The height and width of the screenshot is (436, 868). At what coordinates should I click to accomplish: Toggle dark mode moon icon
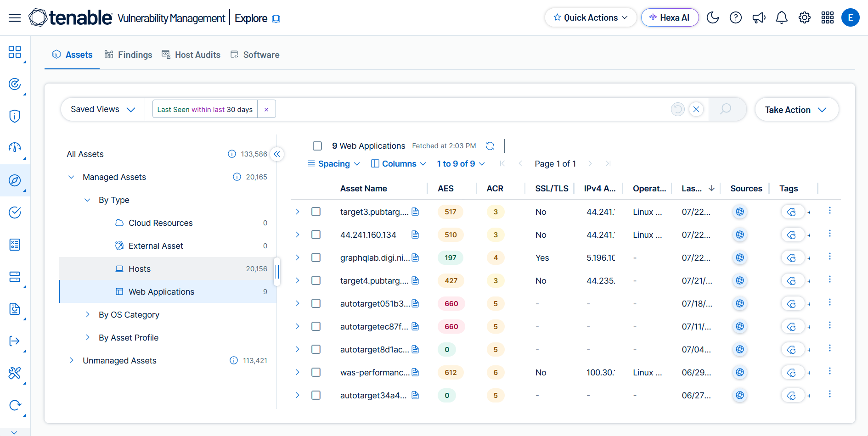pos(712,17)
